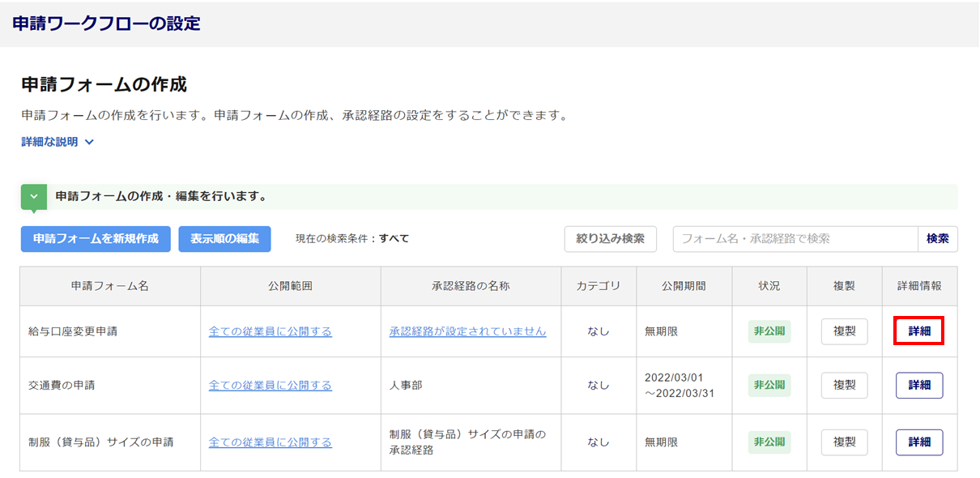
Task: Duplicate 制服（貸与品）サイズの申請 form
Action: tap(845, 442)
